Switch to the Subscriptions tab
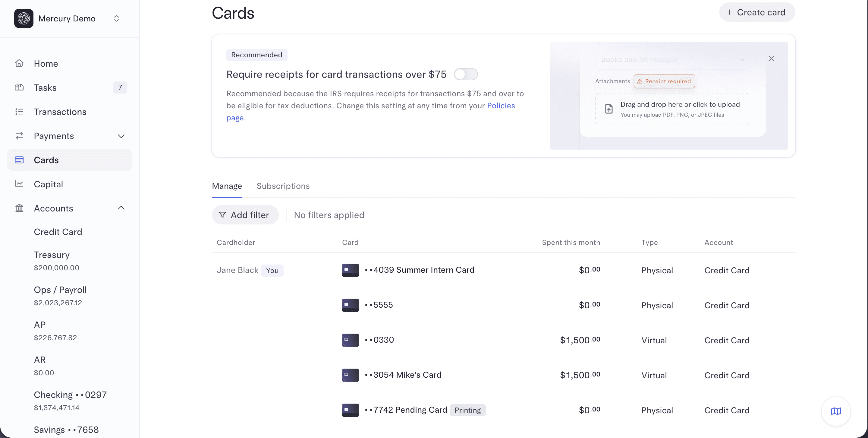The width and height of the screenshot is (868, 438). (283, 186)
